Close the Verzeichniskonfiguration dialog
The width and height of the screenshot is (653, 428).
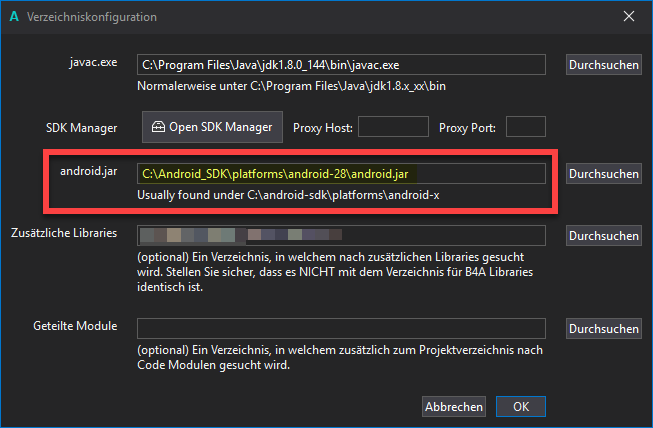(629, 17)
